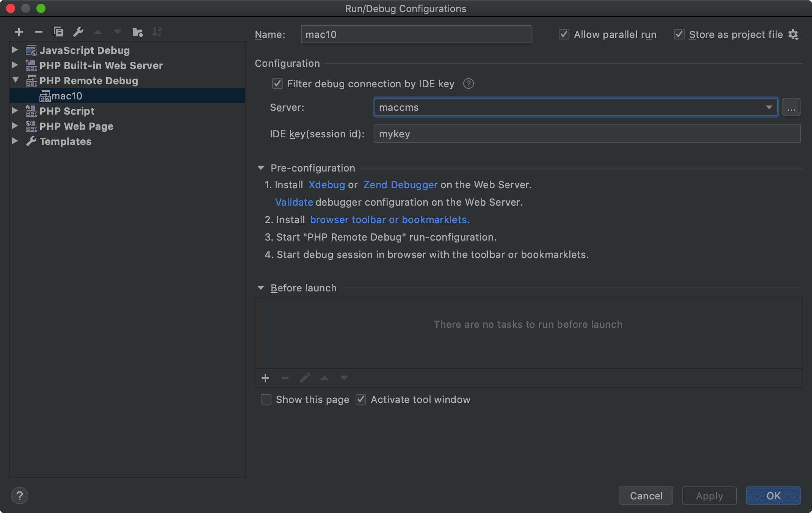Viewport: 812px width, 513px height.
Task: Open edit templates wrench icon
Action: coord(78,32)
